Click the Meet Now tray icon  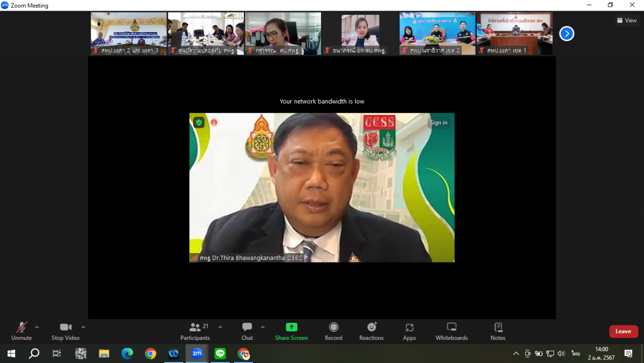click(x=527, y=353)
